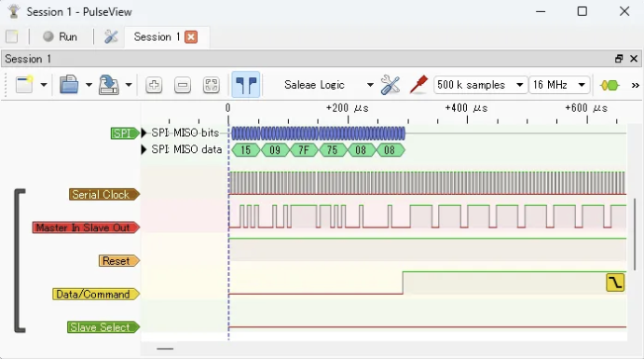Open the 16 MHz sample rate dropdown
This screenshot has width=644, height=359.
559,85
